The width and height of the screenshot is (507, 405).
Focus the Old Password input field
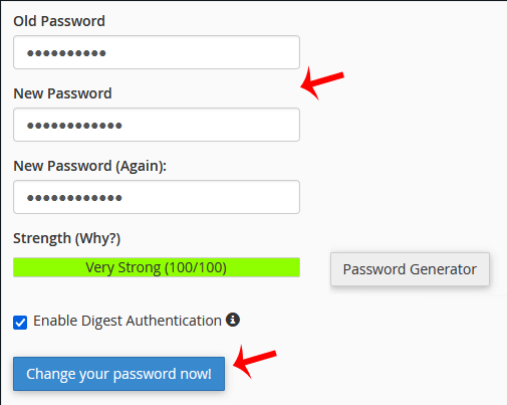pyautogui.click(x=156, y=52)
